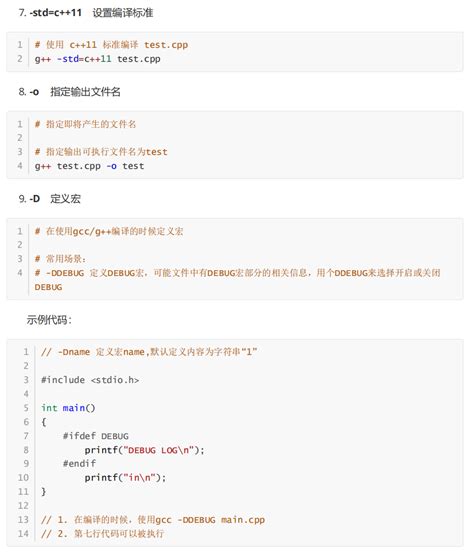Click the '// -Dname 定义宏name' comment

coord(149,352)
